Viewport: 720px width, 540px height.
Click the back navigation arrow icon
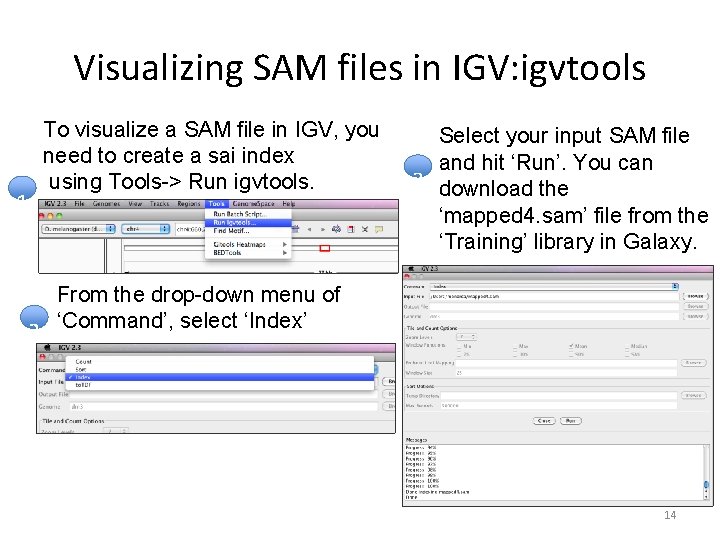[x=309, y=229]
